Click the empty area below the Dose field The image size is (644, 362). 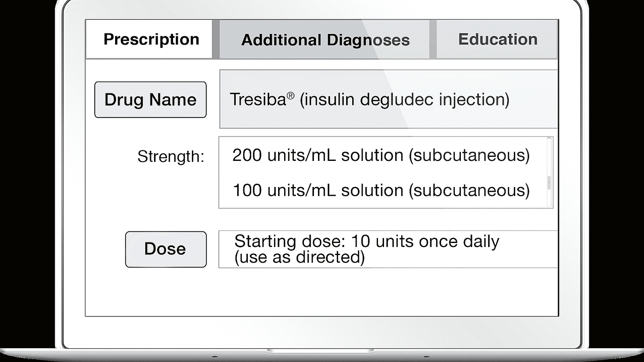(x=322, y=292)
